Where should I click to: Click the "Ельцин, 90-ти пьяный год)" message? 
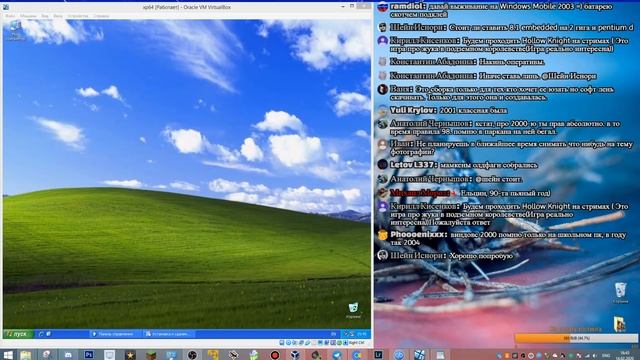coord(505,193)
